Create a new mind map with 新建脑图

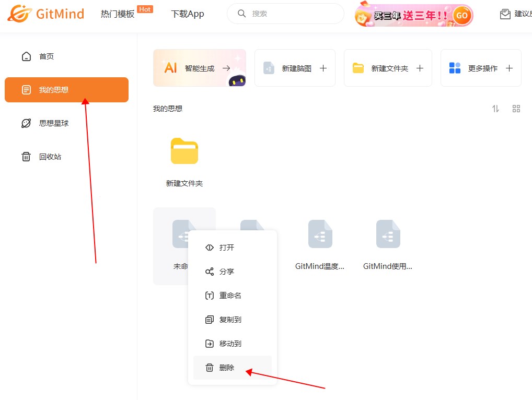coord(295,68)
